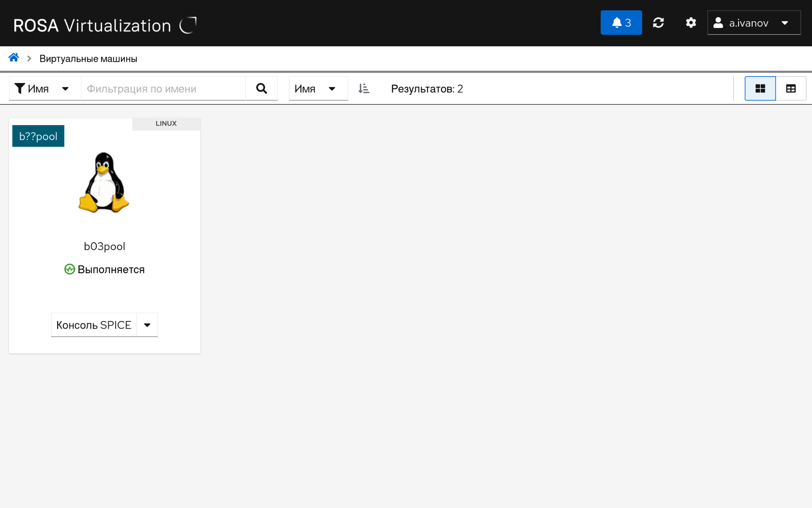Screen dimensions: 812x508
Task: Switch to card grid view
Action: [760, 89]
